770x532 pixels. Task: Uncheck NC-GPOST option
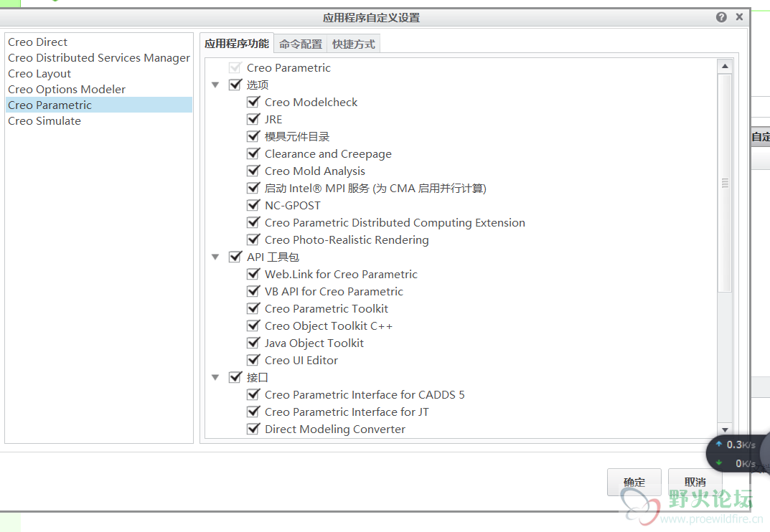[253, 204]
